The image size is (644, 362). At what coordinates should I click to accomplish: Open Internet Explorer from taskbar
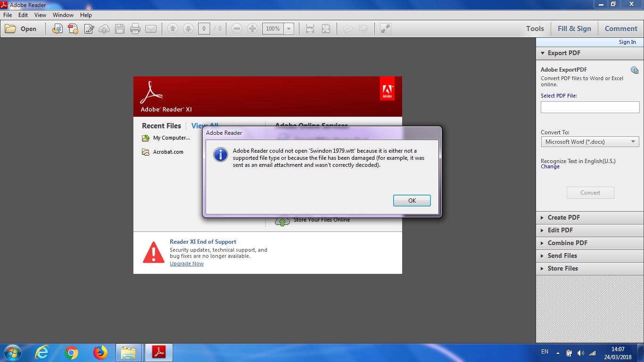42,353
